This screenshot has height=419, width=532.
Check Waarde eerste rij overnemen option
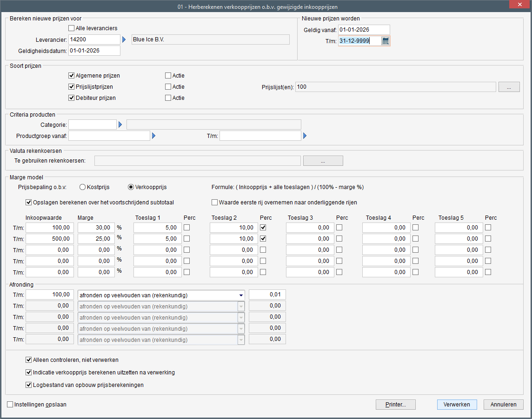[215, 202]
